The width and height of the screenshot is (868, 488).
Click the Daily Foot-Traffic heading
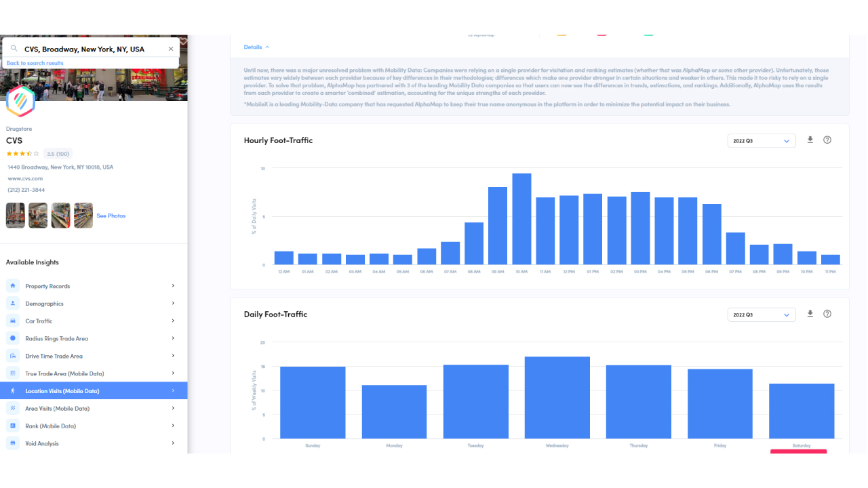click(x=275, y=314)
